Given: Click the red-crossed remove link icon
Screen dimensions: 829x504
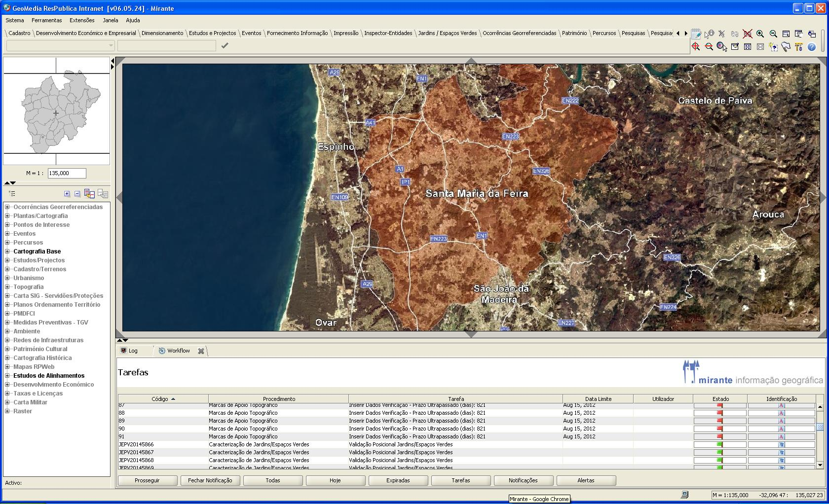Looking at the screenshot, I should 748,34.
